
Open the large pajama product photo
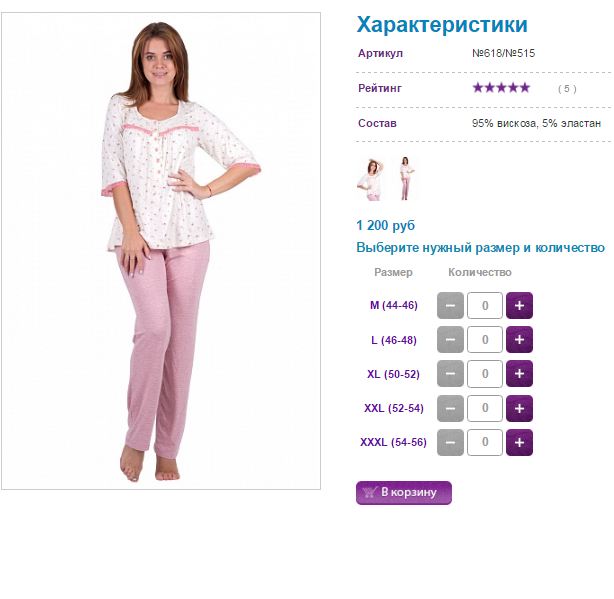click(x=161, y=251)
